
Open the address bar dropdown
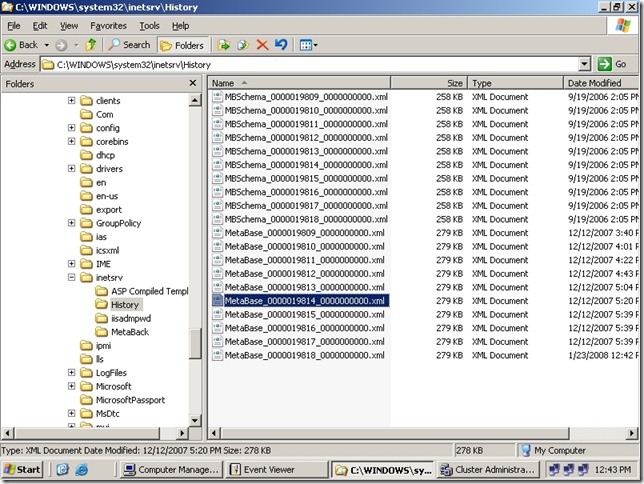point(584,64)
